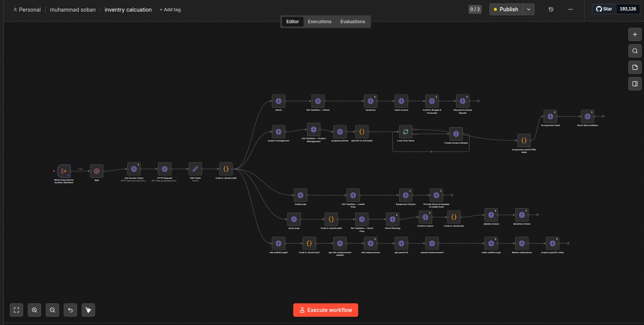
Task: Click the Execute workflow button
Action: click(x=326, y=310)
